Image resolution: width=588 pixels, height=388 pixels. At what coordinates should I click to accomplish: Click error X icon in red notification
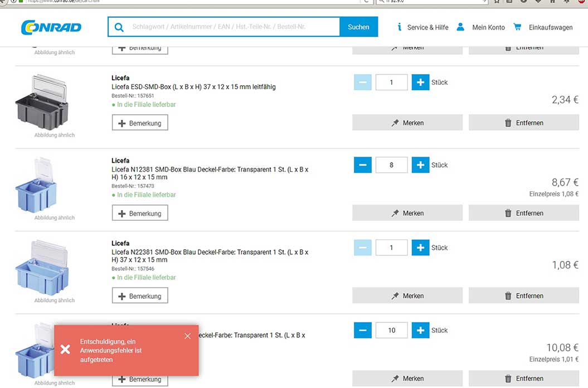(65, 350)
